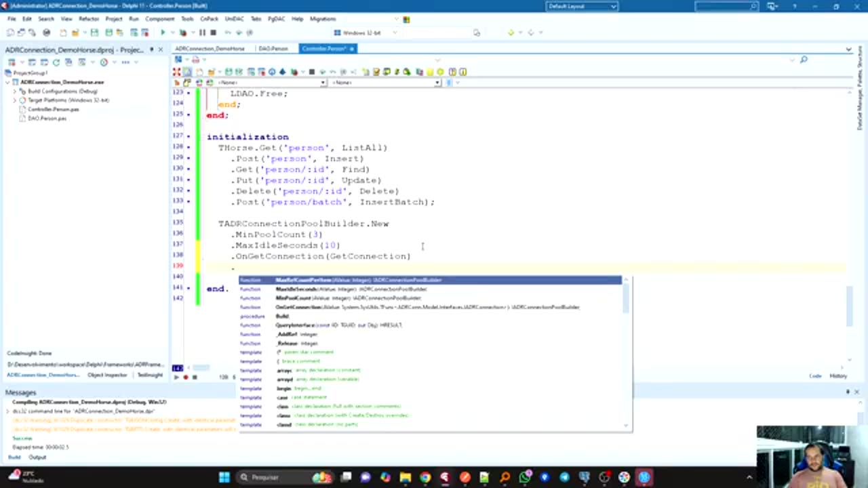The image size is (868, 488).
Task: Click the Stop program button in the toolbar
Action: (x=213, y=33)
